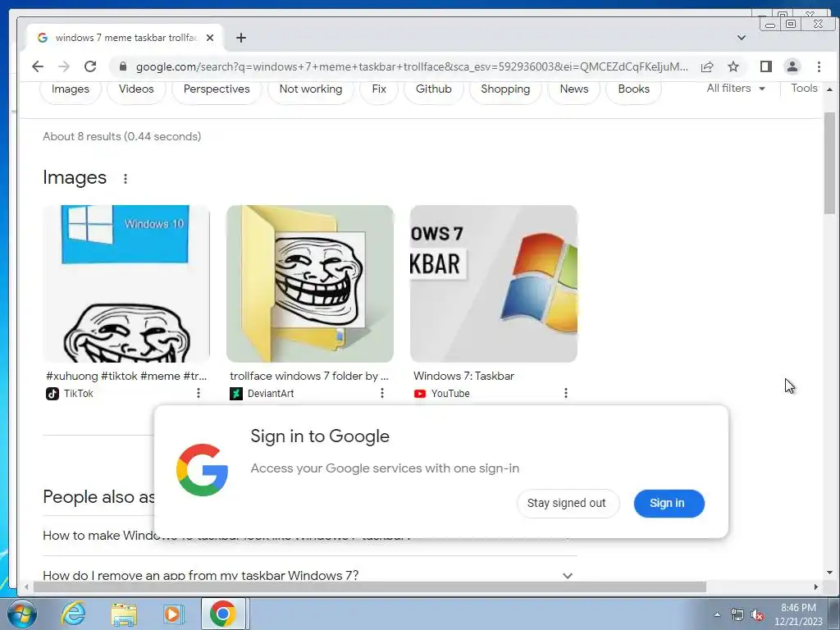Open options for YouTube image result

coord(566,393)
